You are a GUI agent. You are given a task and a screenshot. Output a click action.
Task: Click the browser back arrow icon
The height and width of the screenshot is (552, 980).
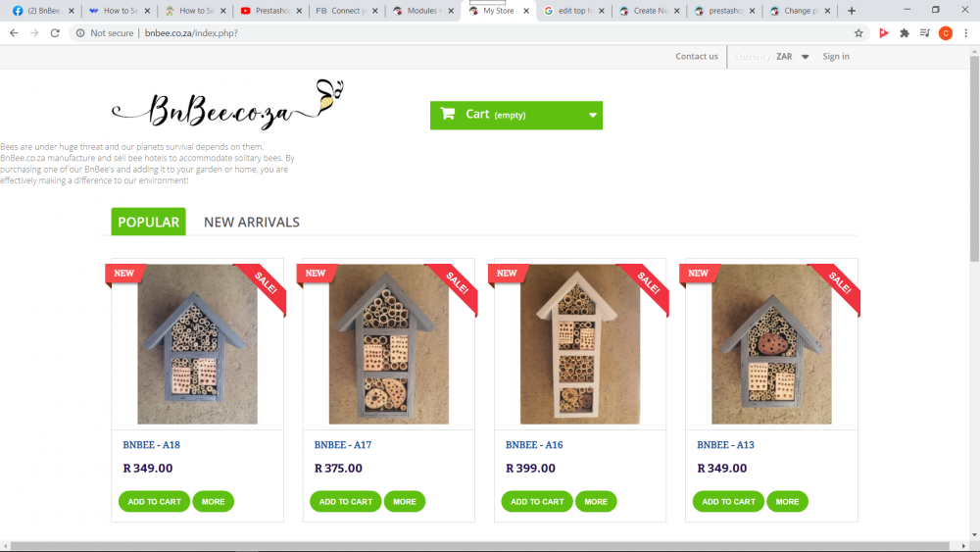point(14,33)
